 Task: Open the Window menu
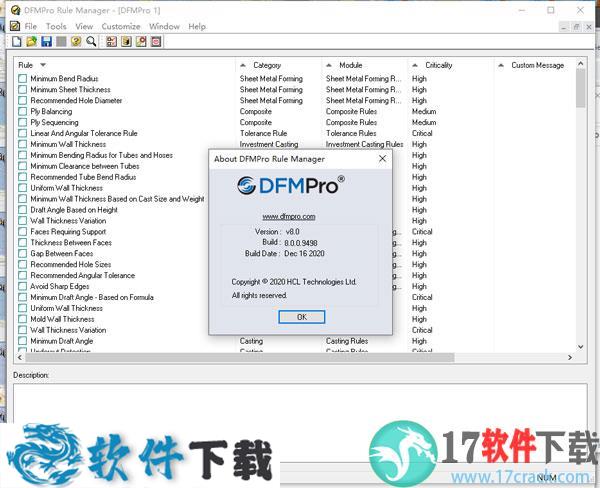click(165, 26)
